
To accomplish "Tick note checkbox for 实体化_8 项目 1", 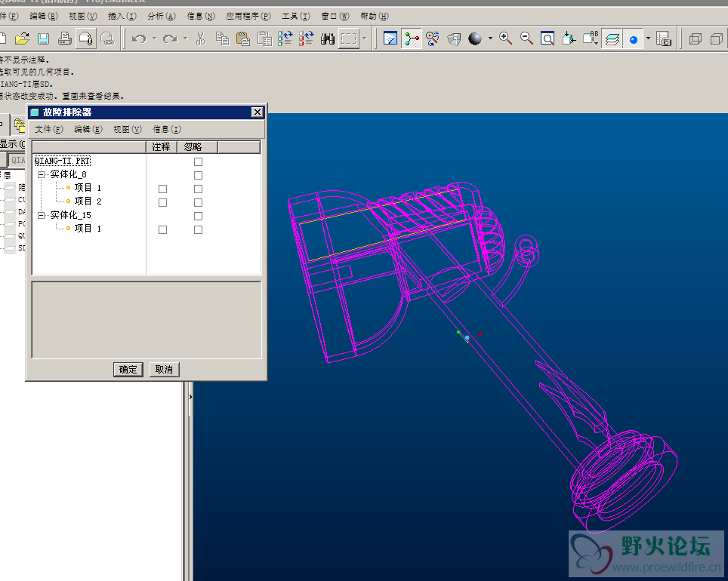I will (x=162, y=189).
